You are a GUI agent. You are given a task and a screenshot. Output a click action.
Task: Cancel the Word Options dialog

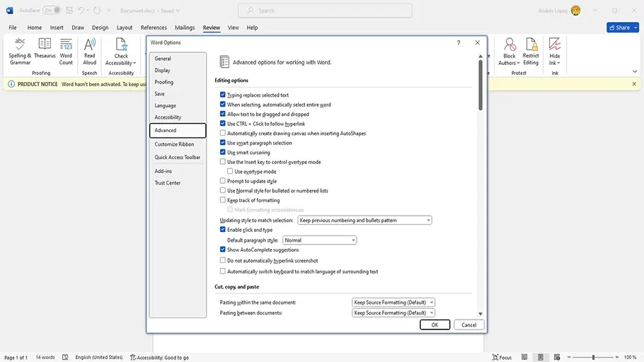pos(468,325)
